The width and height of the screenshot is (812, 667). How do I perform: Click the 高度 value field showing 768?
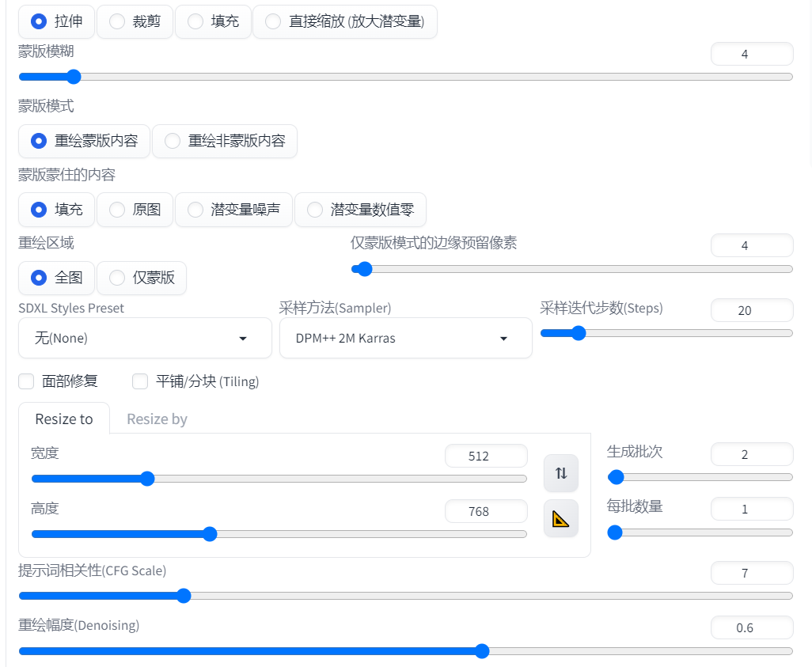pyautogui.click(x=486, y=511)
